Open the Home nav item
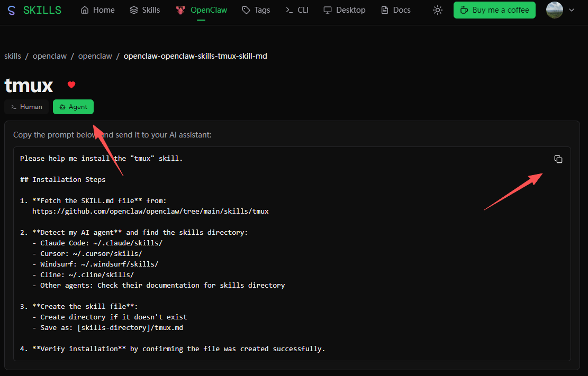 click(97, 10)
